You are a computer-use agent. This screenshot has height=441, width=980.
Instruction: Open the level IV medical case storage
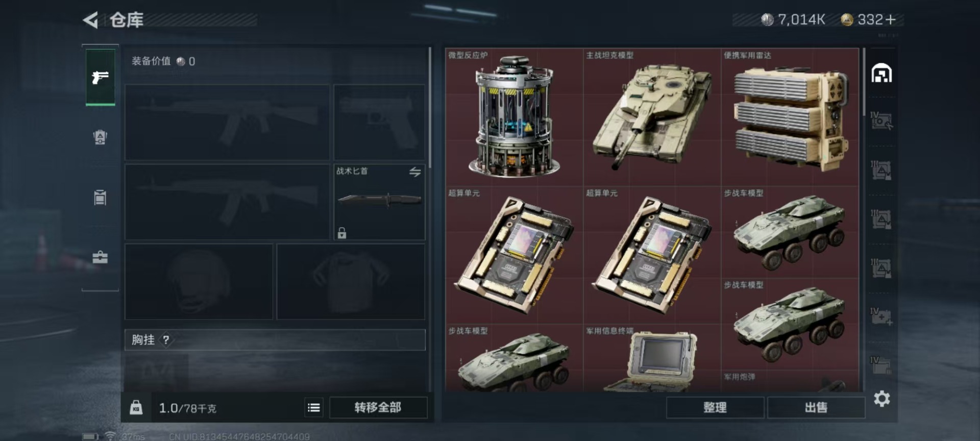(881, 317)
